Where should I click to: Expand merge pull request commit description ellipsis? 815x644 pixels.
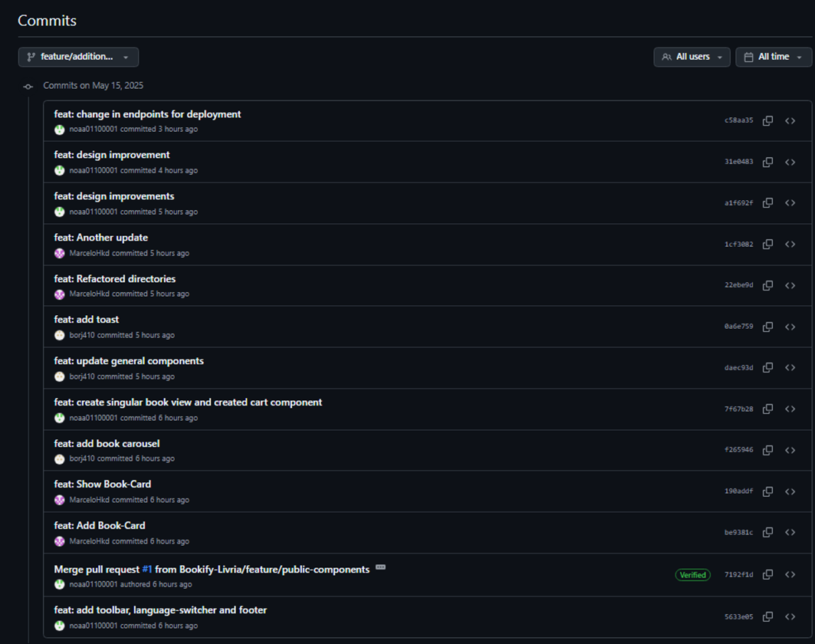(x=380, y=567)
